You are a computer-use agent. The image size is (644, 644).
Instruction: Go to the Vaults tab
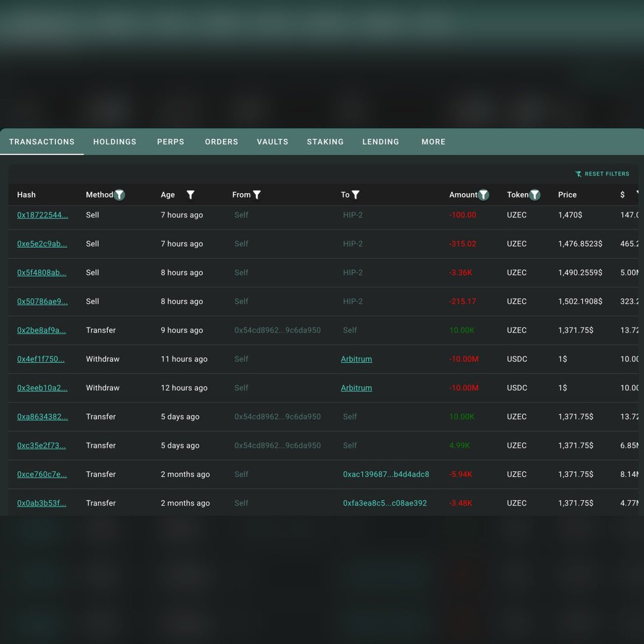click(x=273, y=142)
